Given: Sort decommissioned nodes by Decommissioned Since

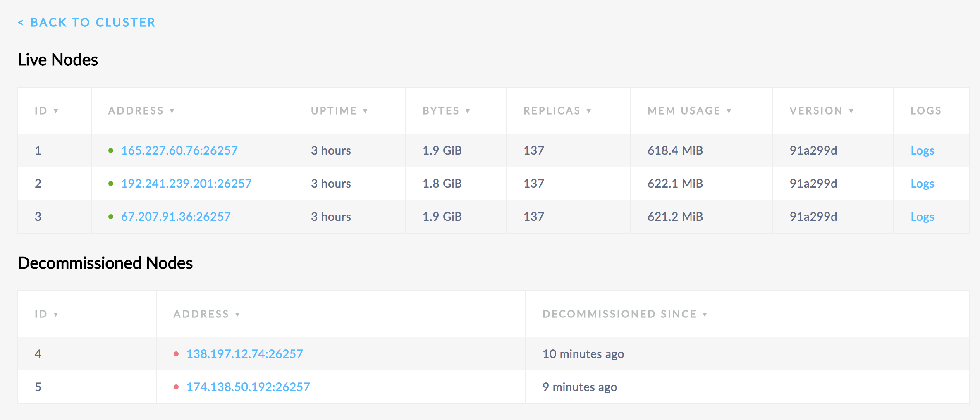Looking at the screenshot, I should point(625,314).
